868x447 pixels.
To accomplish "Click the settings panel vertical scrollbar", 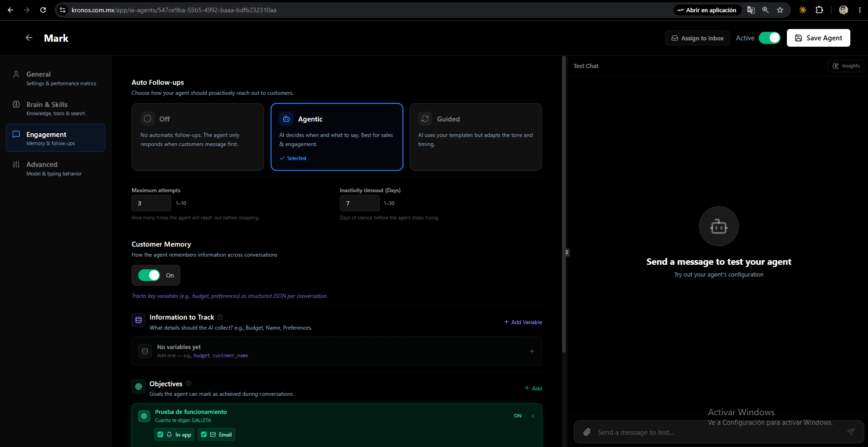I will point(564,204).
